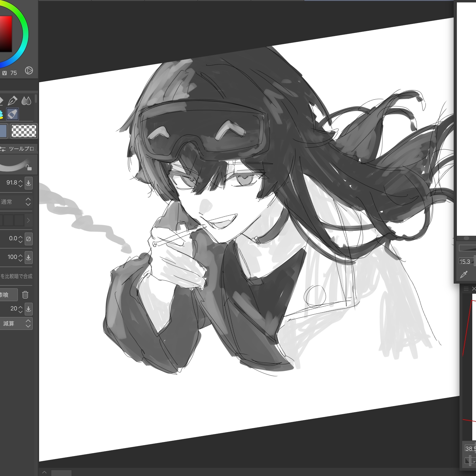Click the eyedropper icon in sub view
The image size is (476, 476).
(464, 275)
